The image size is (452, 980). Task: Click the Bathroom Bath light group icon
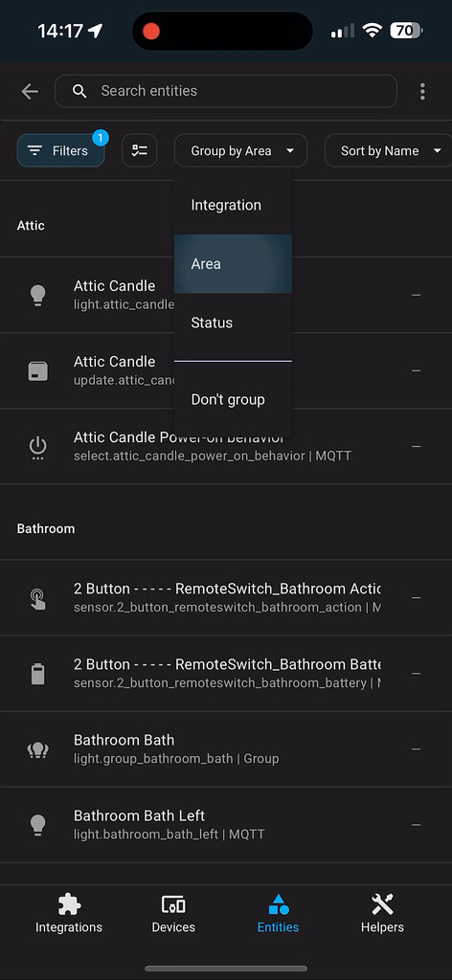tap(38, 749)
